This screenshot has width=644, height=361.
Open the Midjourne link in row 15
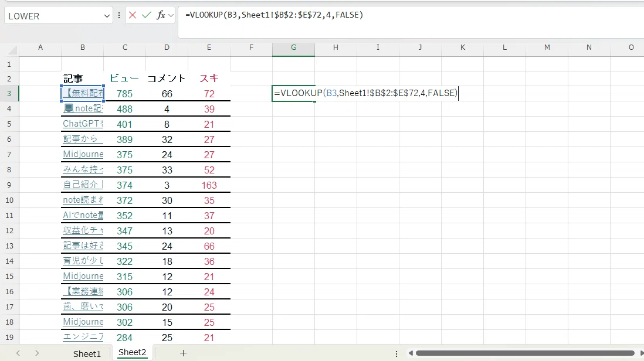coord(83,276)
